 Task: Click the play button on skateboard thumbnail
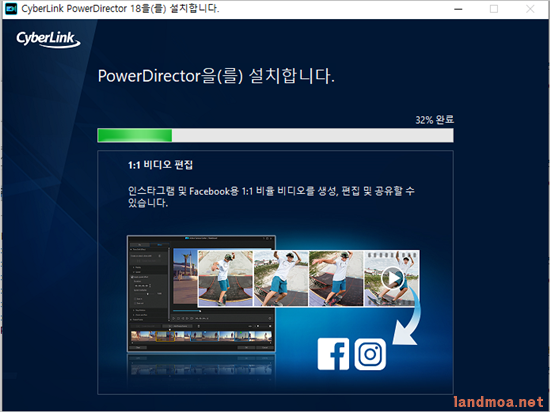click(x=392, y=278)
